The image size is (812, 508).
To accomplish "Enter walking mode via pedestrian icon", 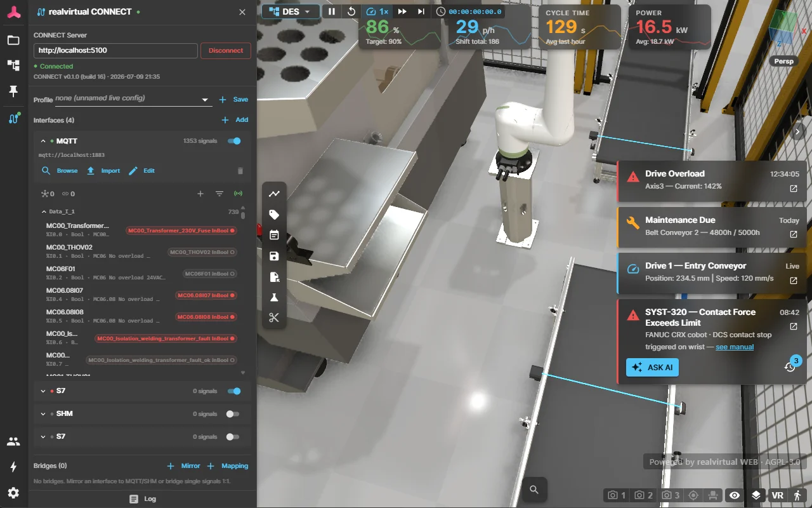I will pos(797,495).
